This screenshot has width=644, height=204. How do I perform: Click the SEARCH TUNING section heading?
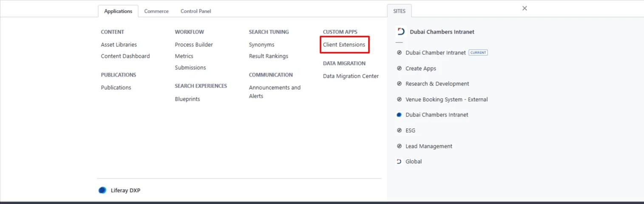tap(269, 32)
